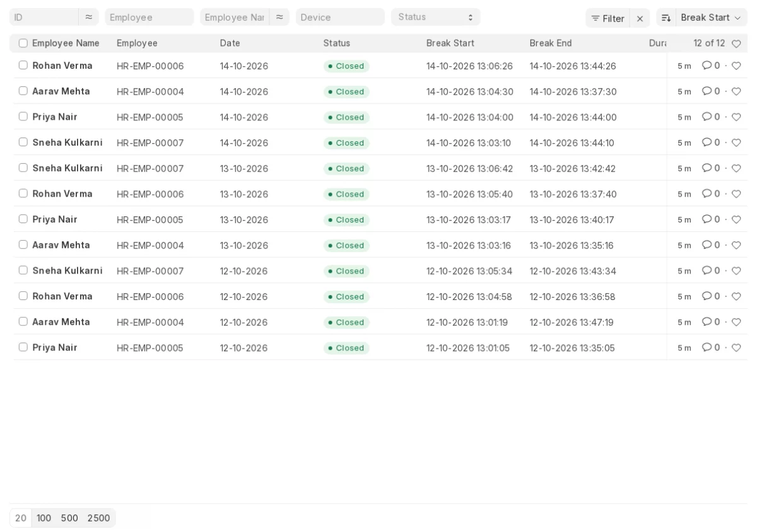Flip the sort direction icon beside Break Start
Viewport: 757px width, 532px height.
666,18
